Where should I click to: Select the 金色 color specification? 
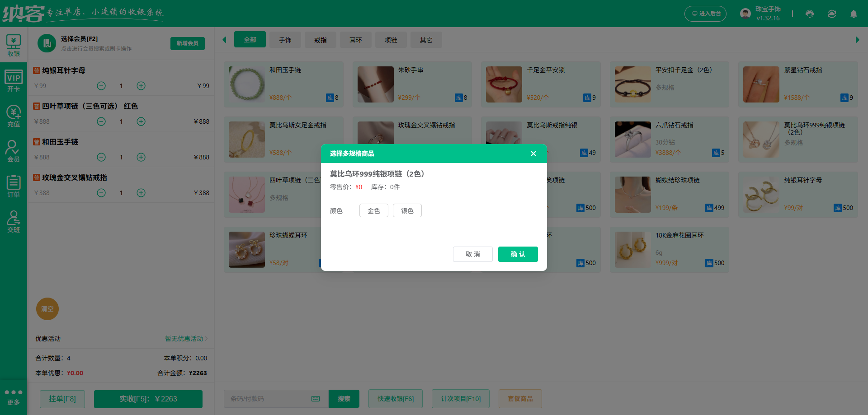[x=373, y=210]
